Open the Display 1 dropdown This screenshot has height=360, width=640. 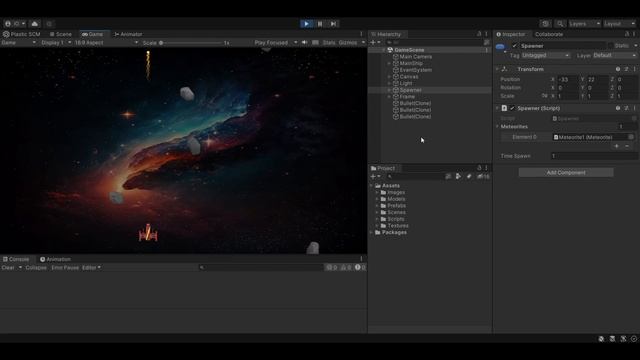pos(56,42)
